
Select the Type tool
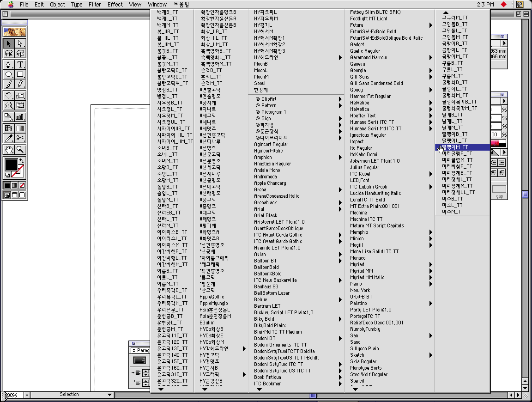tap(20, 64)
